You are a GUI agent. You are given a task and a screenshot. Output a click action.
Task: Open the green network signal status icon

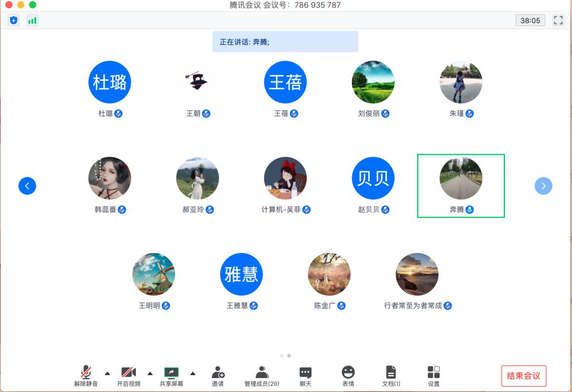pyautogui.click(x=32, y=21)
